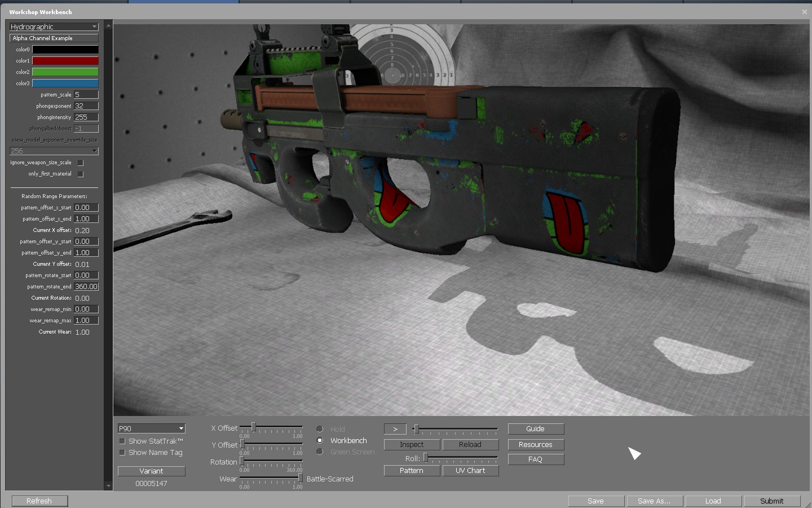Close the Workshop Workbench window
The height and width of the screenshot is (508, 812).
pyautogui.click(x=804, y=12)
